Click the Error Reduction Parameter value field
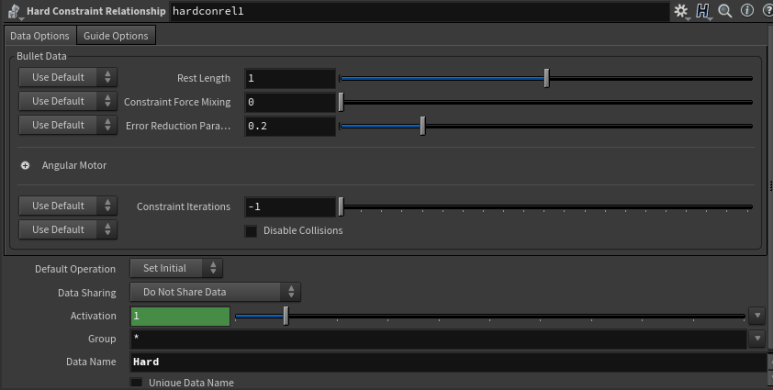Screen dimensions: 773x390 click(x=290, y=126)
